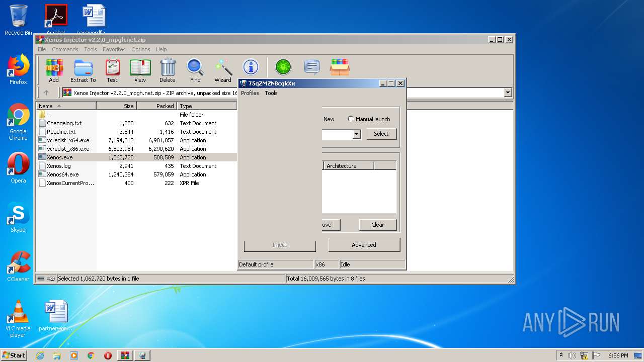This screenshot has width=644, height=362.
Task: Click the Add toolbar icon in WinRAR
Action: (x=54, y=70)
